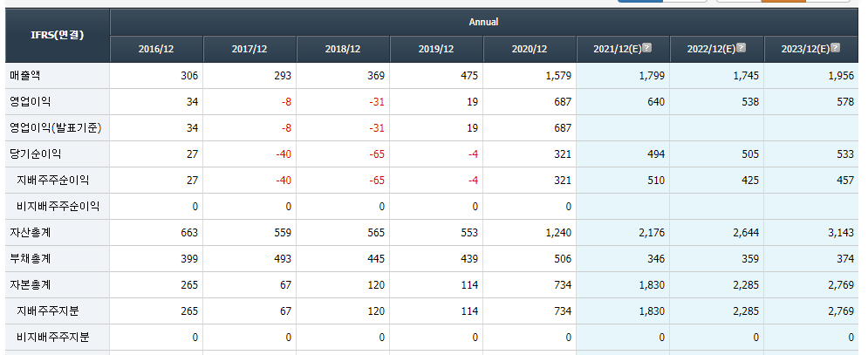This screenshot has height=355, width=868.
Task: Click the help icon beside 2022/12(E)
Action: tap(741, 48)
